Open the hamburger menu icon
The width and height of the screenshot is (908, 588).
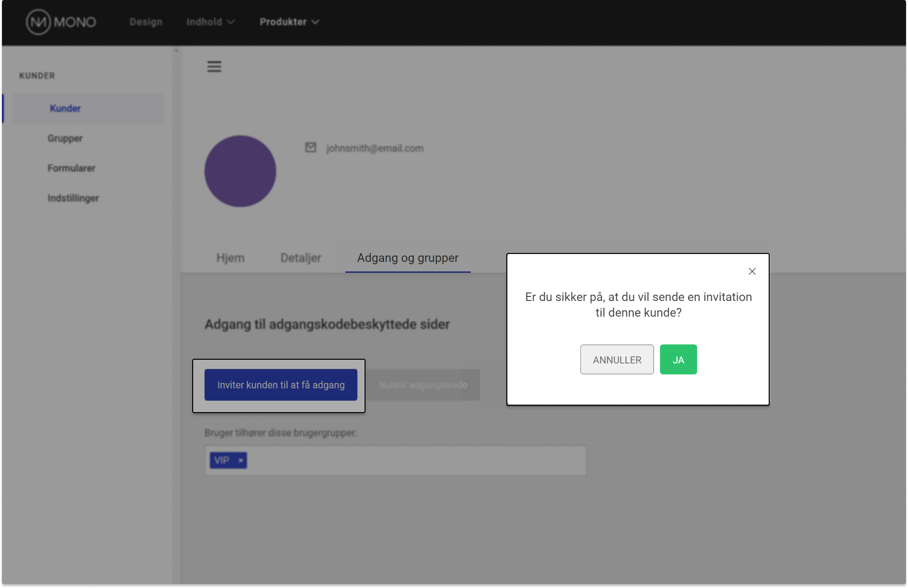214,67
